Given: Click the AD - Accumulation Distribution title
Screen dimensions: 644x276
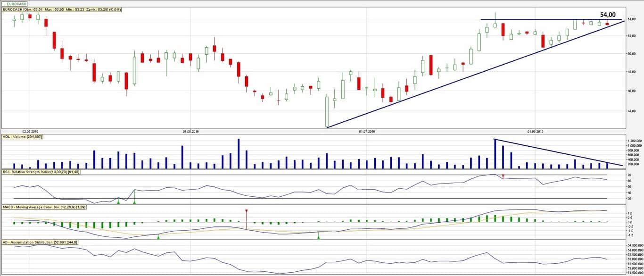Looking at the screenshot, I should click(40, 242).
